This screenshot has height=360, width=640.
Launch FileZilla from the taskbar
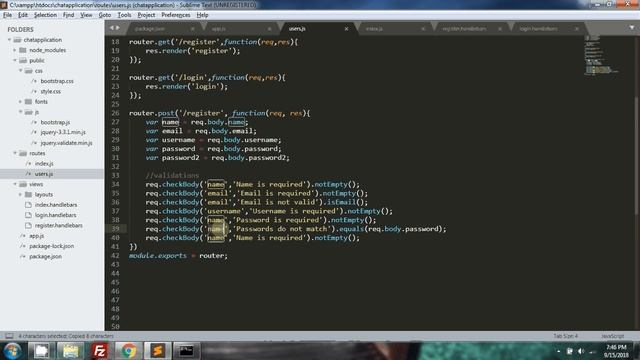pos(100,351)
